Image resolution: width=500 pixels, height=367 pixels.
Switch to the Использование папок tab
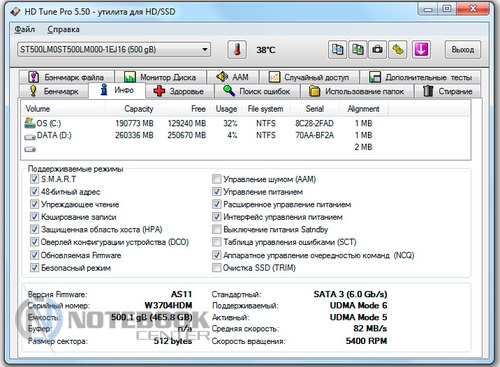357,91
